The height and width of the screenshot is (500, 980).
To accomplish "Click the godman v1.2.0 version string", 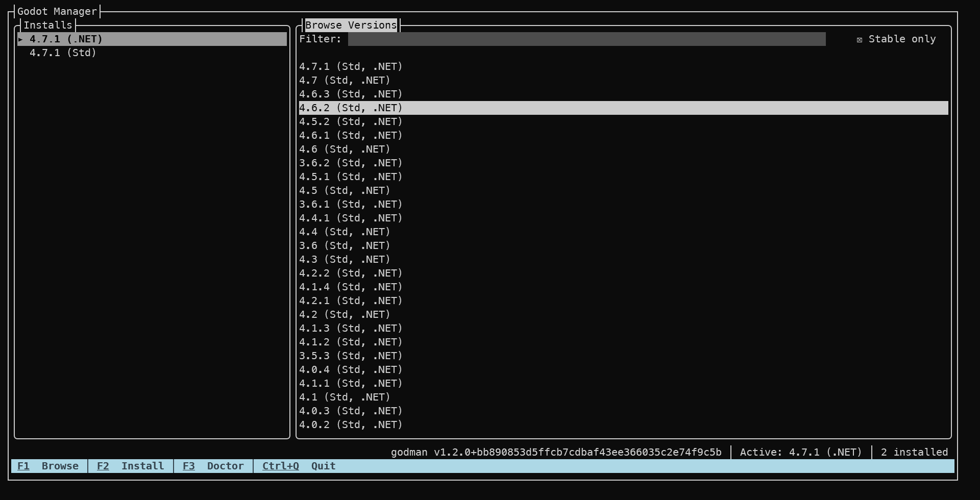I will coord(556,452).
